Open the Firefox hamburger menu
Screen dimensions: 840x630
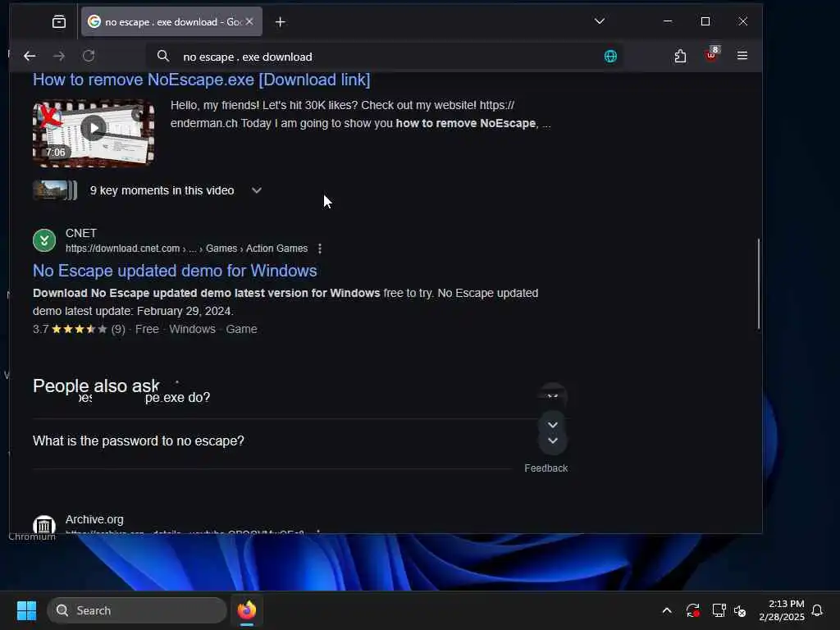742,56
